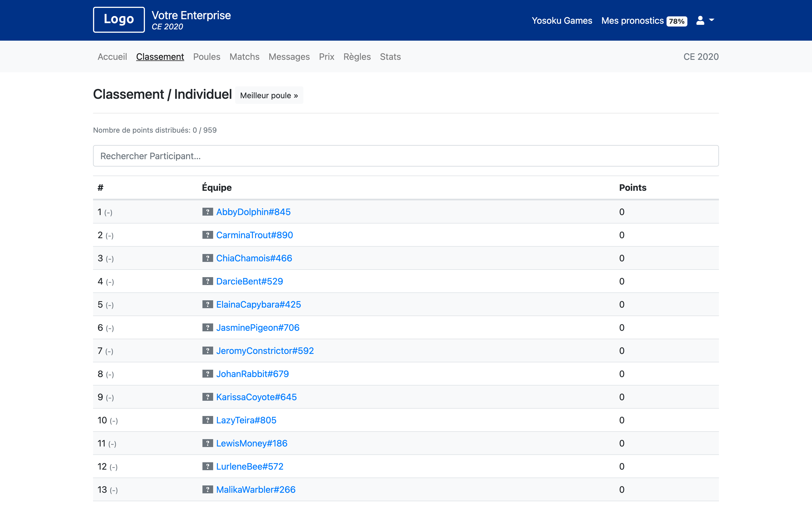The image size is (812, 508).
Task: Click the points value in LazyTeira#805 row
Action: tap(622, 421)
